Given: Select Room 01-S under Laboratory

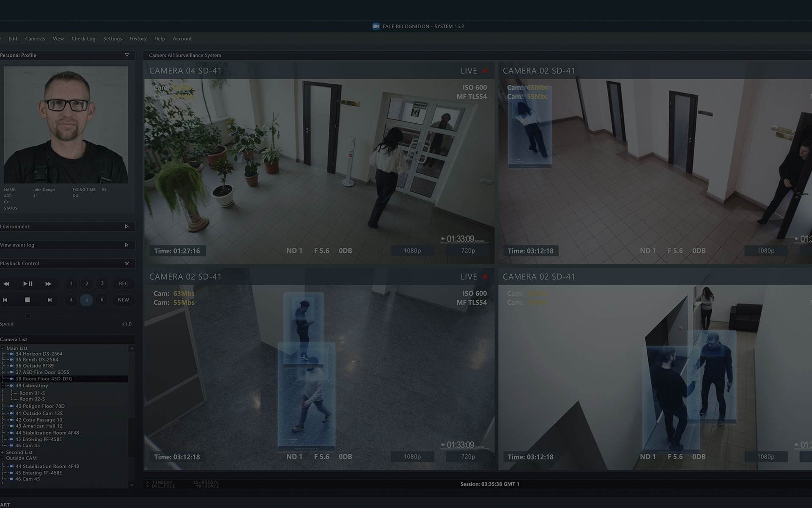Looking at the screenshot, I should pyautogui.click(x=32, y=393).
